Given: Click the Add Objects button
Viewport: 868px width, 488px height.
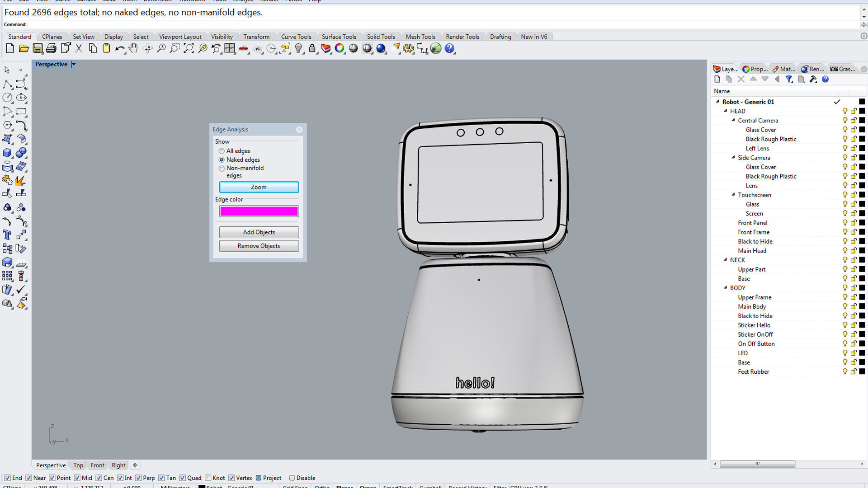Looking at the screenshot, I should click(x=259, y=232).
